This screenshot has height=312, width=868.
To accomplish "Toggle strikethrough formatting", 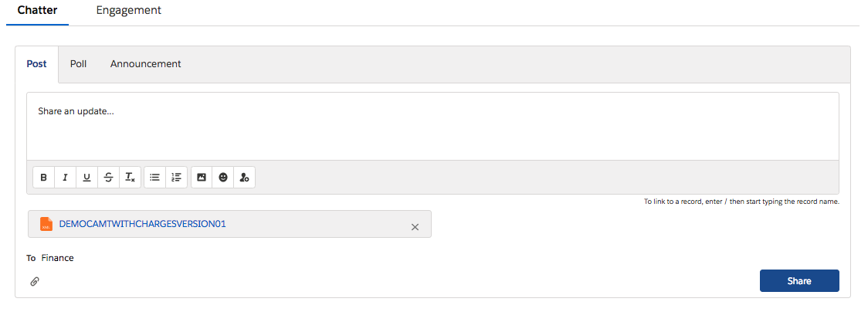I will click(108, 178).
